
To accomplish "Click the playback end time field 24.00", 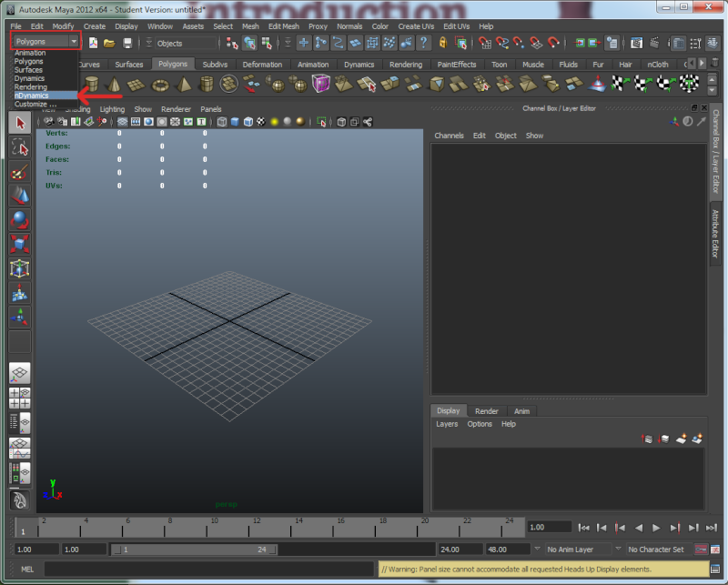I will [460, 550].
